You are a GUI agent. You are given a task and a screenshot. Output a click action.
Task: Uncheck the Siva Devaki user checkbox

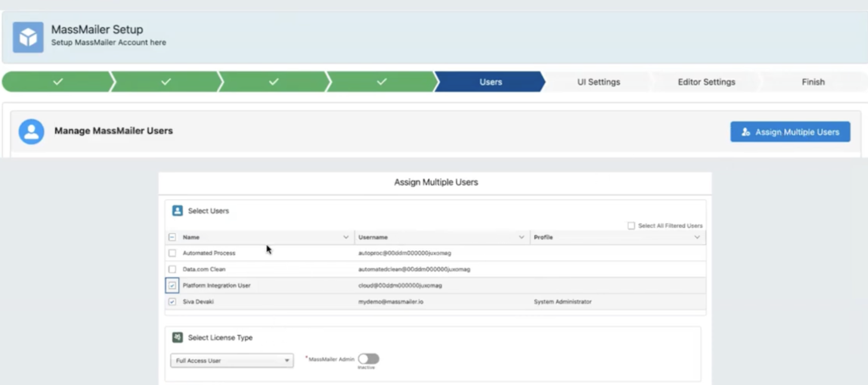pos(172,302)
